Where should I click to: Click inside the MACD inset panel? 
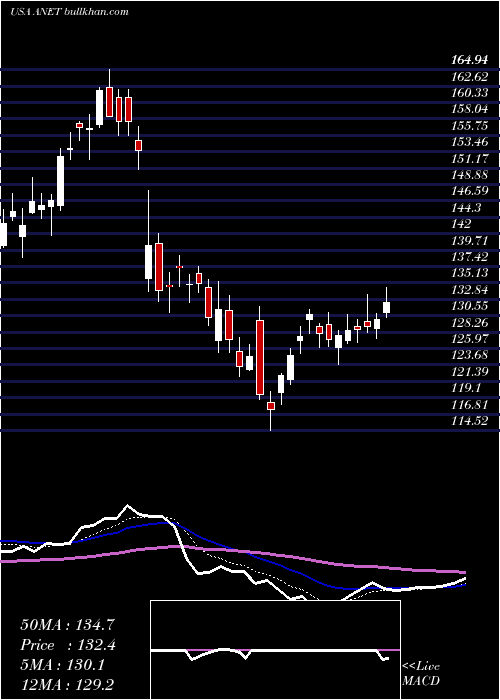tap(275, 650)
